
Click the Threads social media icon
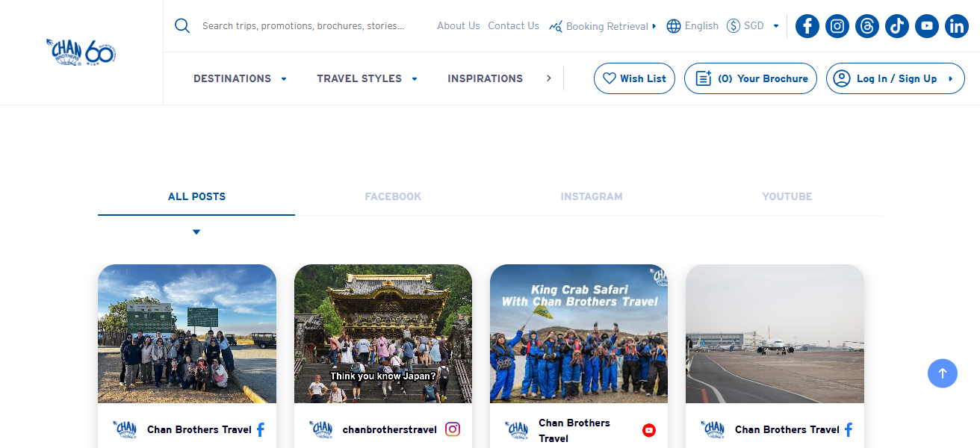point(866,25)
